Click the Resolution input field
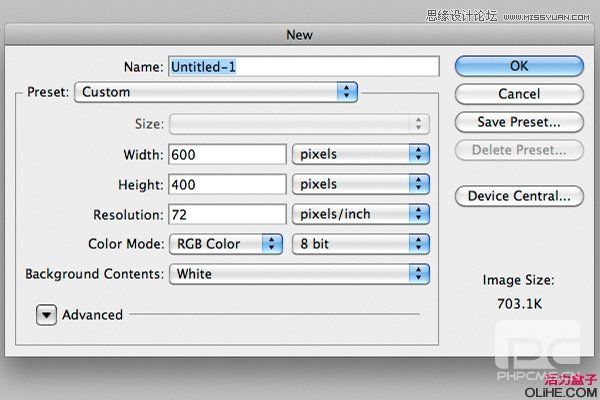The width and height of the screenshot is (600, 400). click(x=227, y=214)
